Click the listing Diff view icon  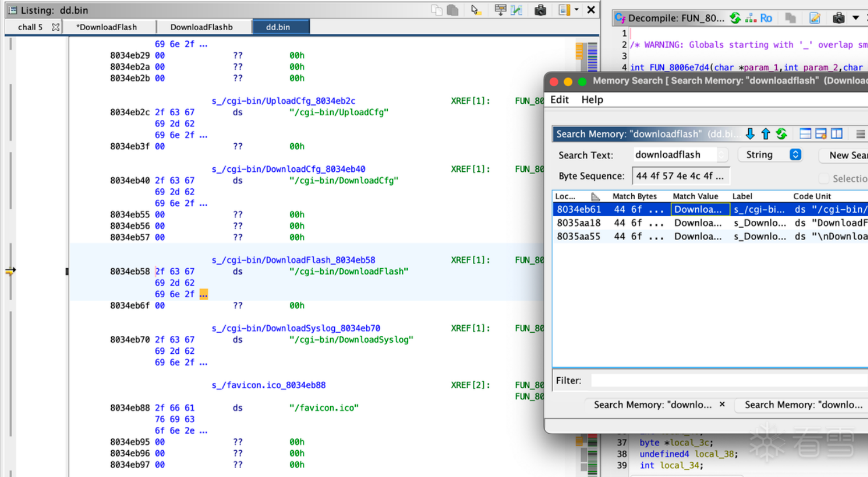517,10
